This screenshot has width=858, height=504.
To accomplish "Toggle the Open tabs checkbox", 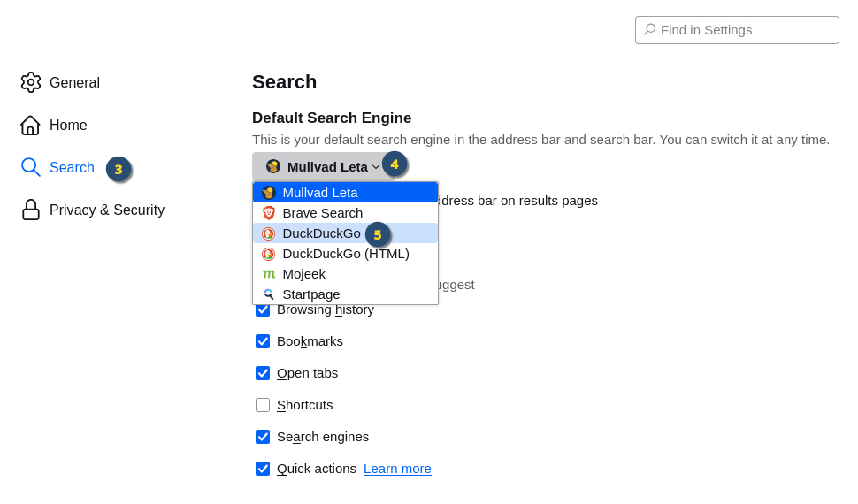I will pos(263,373).
